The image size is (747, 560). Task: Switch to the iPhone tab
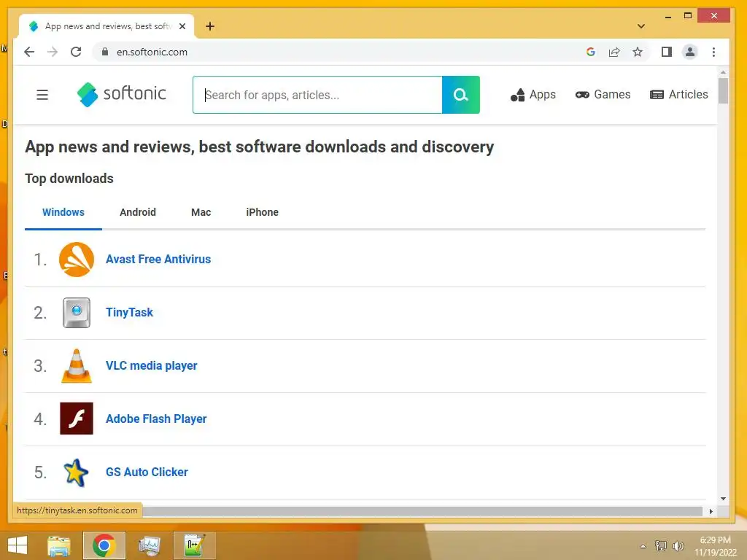point(263,212)
